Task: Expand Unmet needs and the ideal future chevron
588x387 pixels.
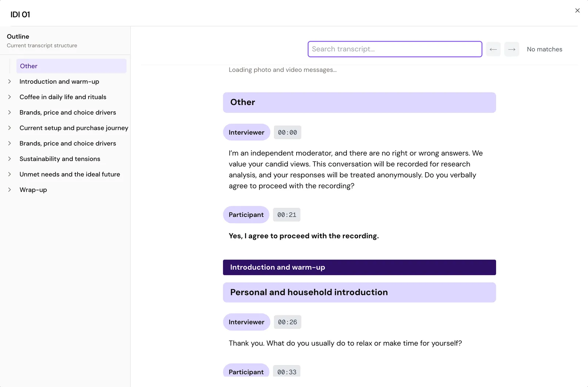Action: point(10,174)
